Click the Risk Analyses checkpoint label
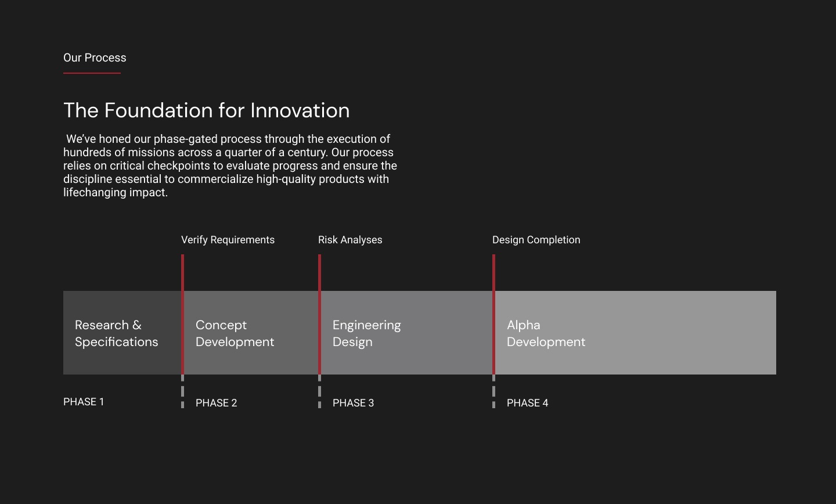Screen dimensions: 836x504 click(x=350, y=240)
